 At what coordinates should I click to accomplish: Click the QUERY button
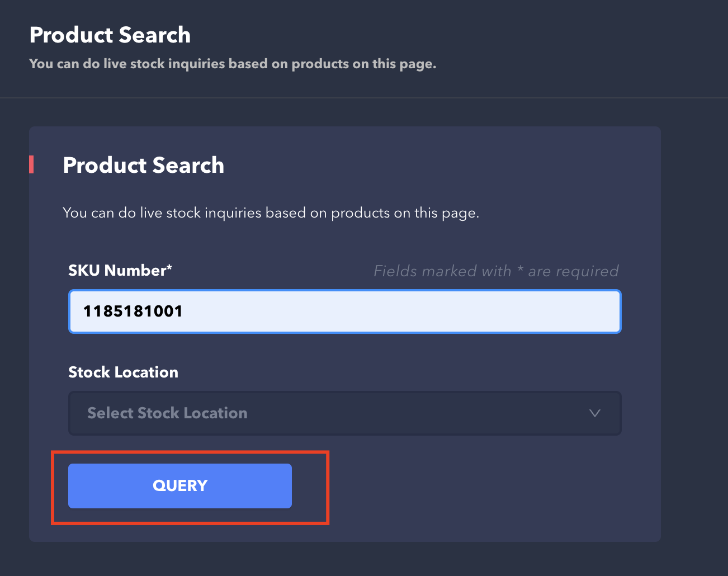pyautogui.click(x=180, y=485)
